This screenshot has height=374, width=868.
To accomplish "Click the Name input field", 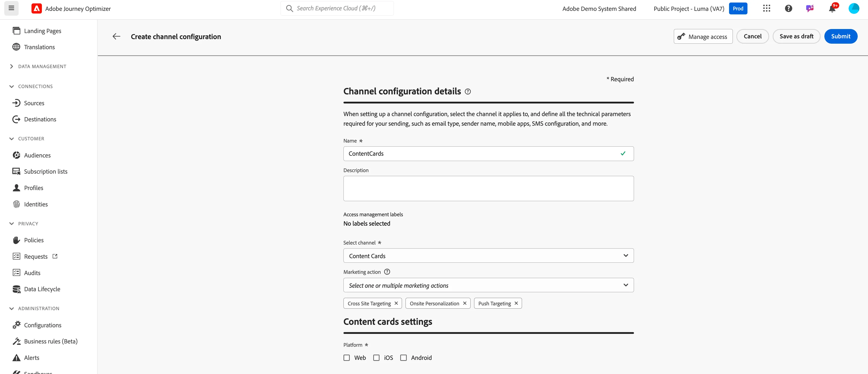I will tap(488, 153).
